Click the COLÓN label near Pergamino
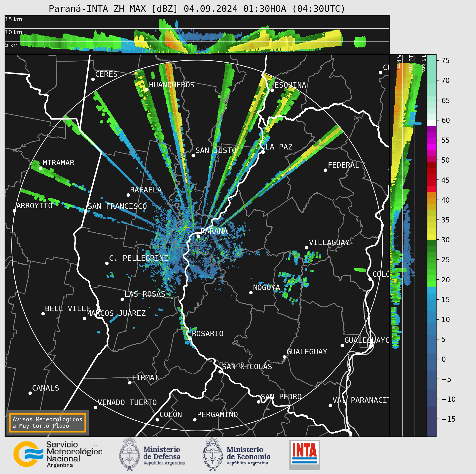 (171, 415)
